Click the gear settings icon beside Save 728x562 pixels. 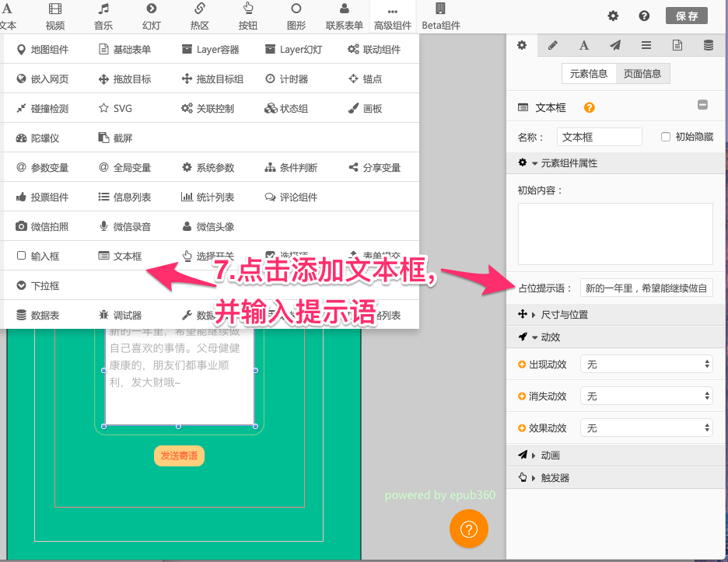click(613, 16)
